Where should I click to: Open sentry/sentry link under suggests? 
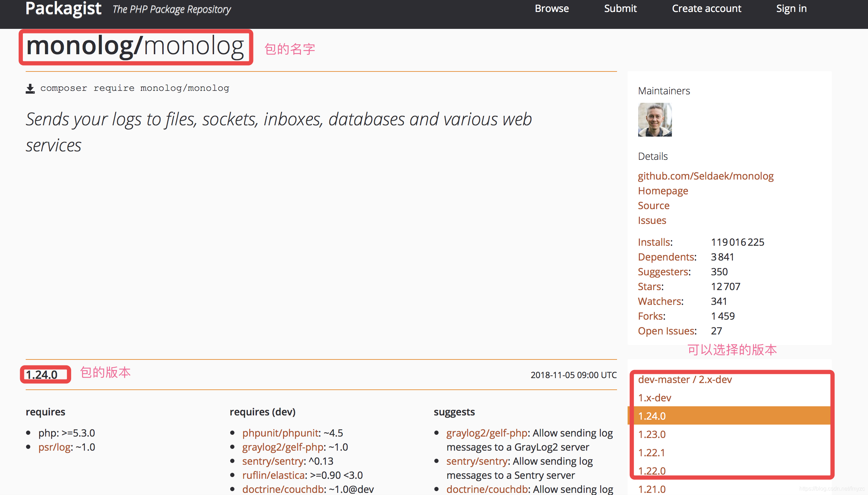tap(477, 461)
